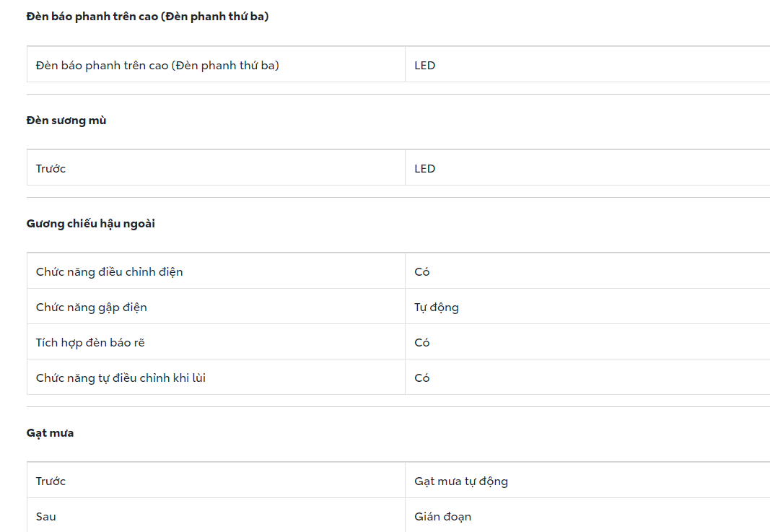Click the "Gián đoạn" value cell
This screenshot has width=770, height=532.
point(443,517)
